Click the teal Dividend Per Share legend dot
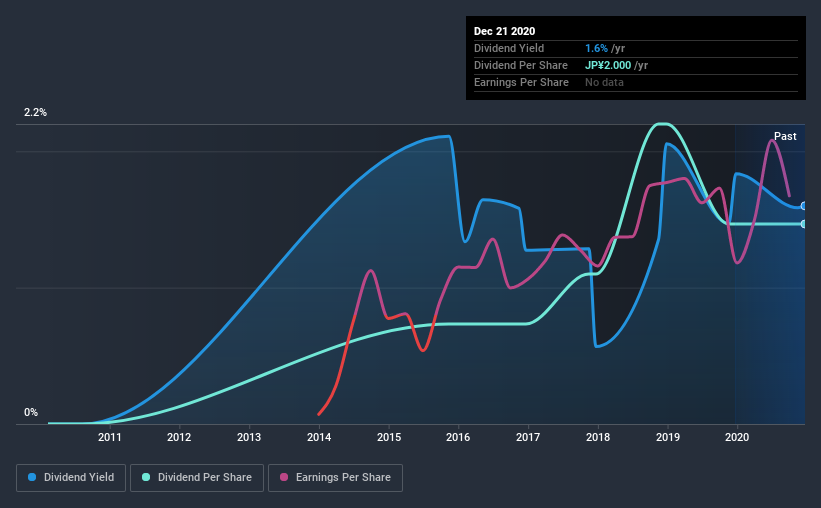Screen dimensions: 821x508 (146, 477)
